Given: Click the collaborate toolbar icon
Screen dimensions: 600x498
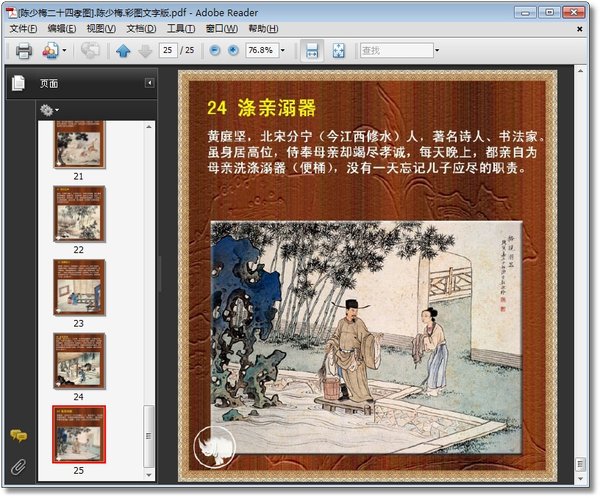Looking at the screenshot, I should click(51, 50).
